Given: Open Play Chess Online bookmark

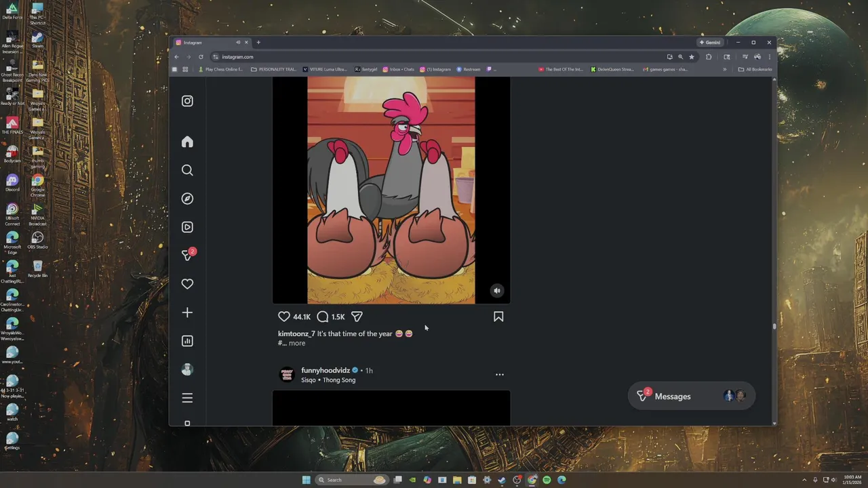Looking at the screenshot, I should click(x=221, y=69).
